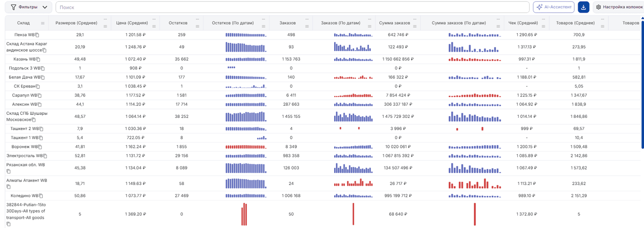Copy the Коледино WB warehouse name
The width and height of the screenshot is (644, 228).
click(x=41, y=196)
